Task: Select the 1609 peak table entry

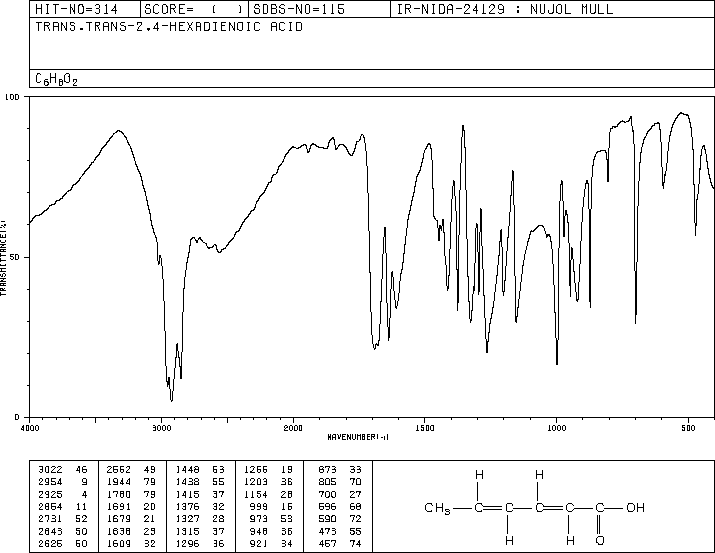Action: pyautogui.click(x=131, y=543)
